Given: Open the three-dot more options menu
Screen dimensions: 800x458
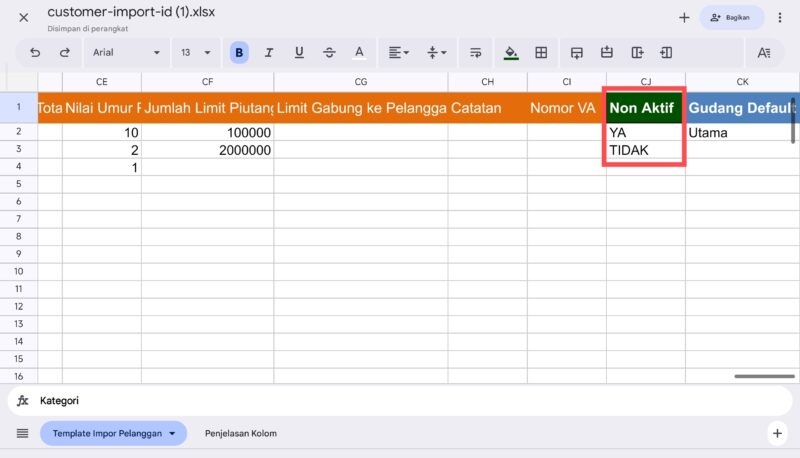Looking at the screenshot, I should tap(780, 18).
